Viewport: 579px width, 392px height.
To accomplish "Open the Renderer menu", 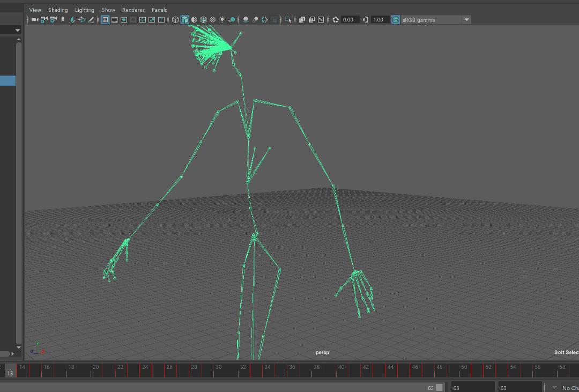I will (x=133, y=10).
